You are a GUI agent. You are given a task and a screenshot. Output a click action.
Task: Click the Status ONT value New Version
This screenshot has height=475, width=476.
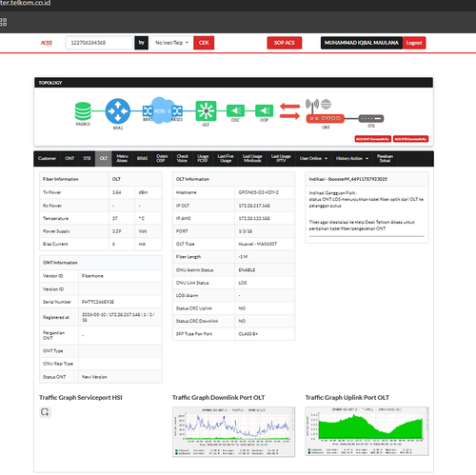click(94, 377)
